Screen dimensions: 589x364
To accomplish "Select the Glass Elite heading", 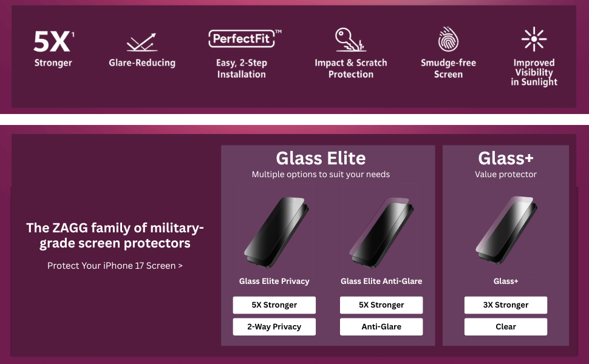I will 321,158.
